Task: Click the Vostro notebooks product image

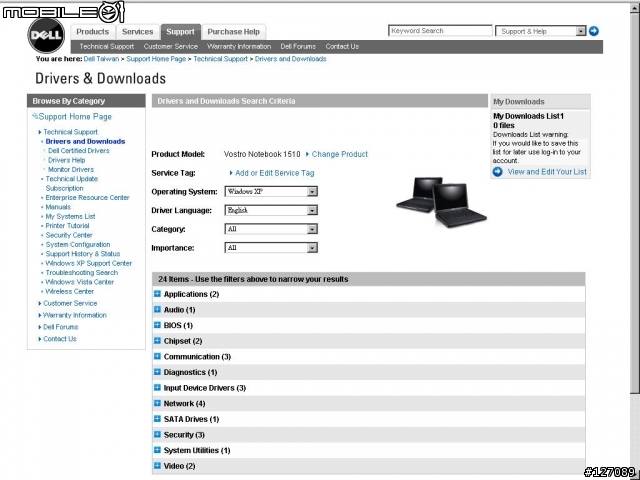Action: (x=441, y=202)
